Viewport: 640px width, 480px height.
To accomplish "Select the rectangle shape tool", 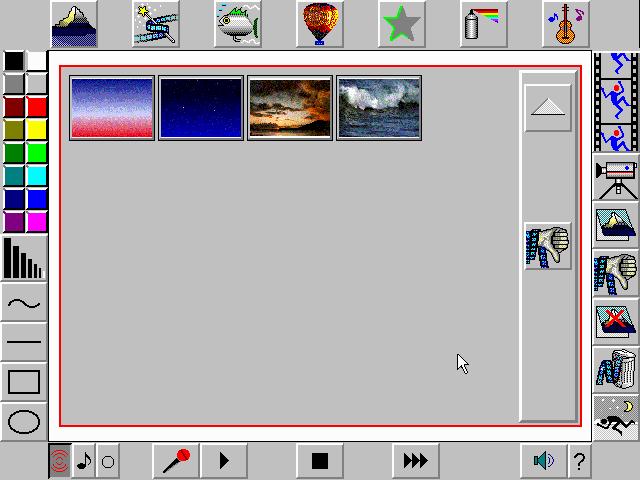I will pos(24,382).
